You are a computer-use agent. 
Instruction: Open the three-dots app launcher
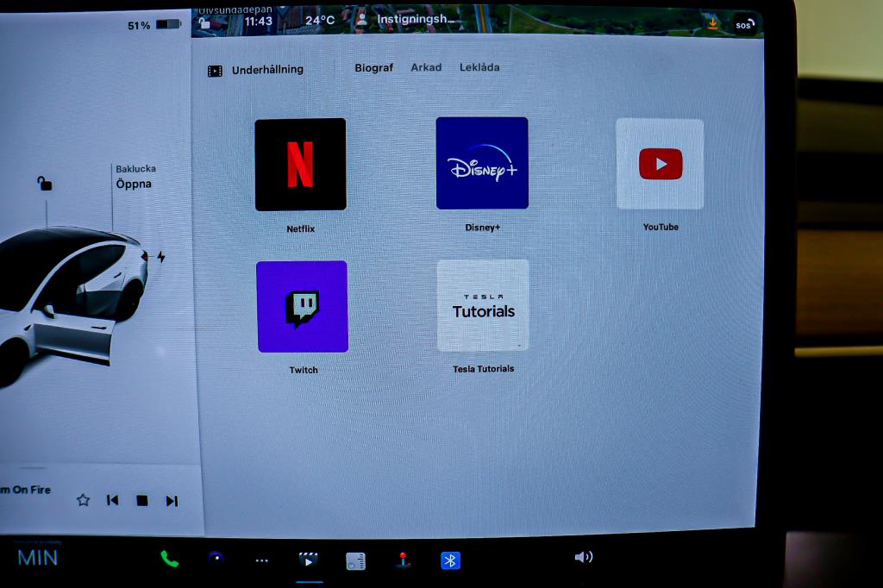262,560
